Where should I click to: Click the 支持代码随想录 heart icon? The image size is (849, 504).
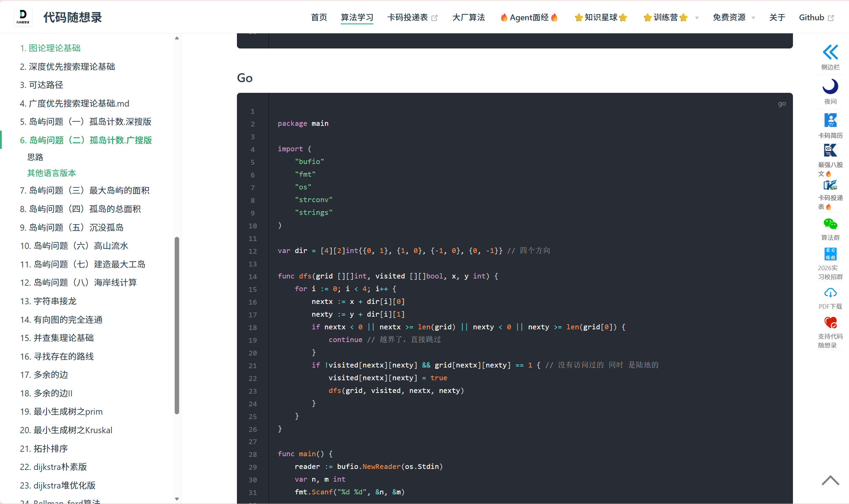[x=830, y=322]
